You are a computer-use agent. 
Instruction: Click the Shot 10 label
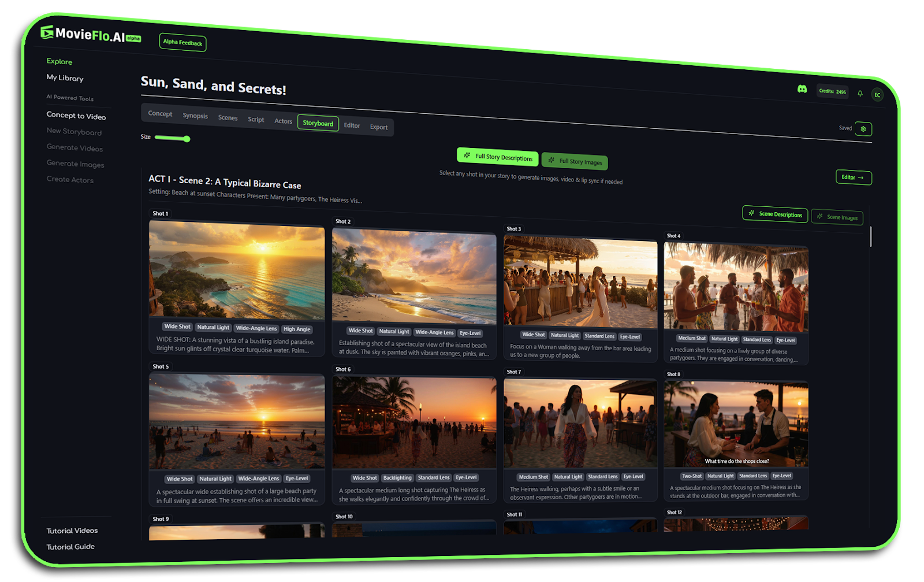click(344, 516)
